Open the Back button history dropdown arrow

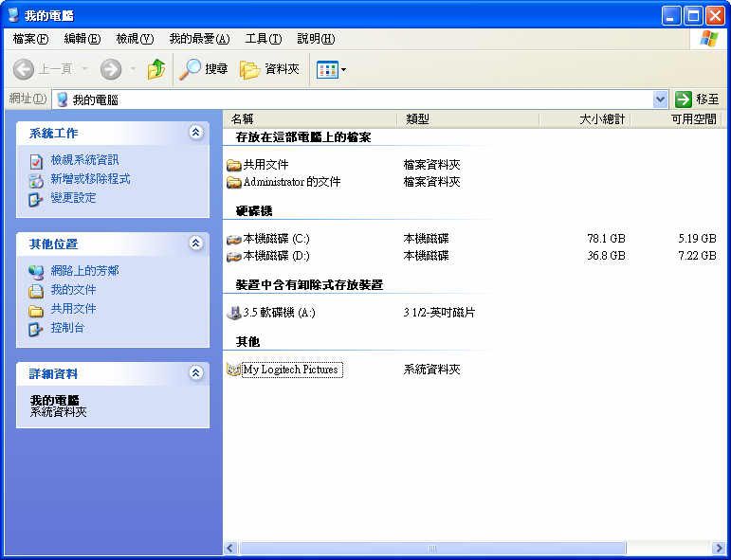pyautogui.click(x=84, y=69)
